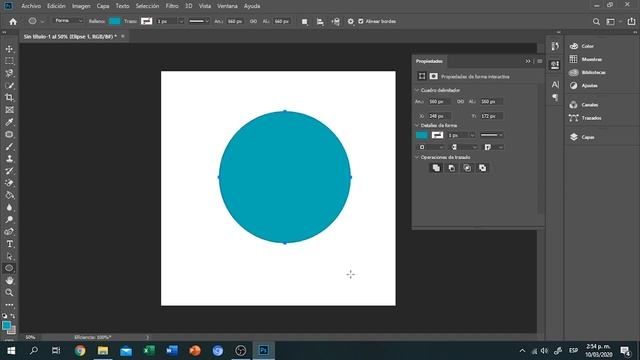
Task: Open stroke width dropdown in options bar
Action: (181, 21)
